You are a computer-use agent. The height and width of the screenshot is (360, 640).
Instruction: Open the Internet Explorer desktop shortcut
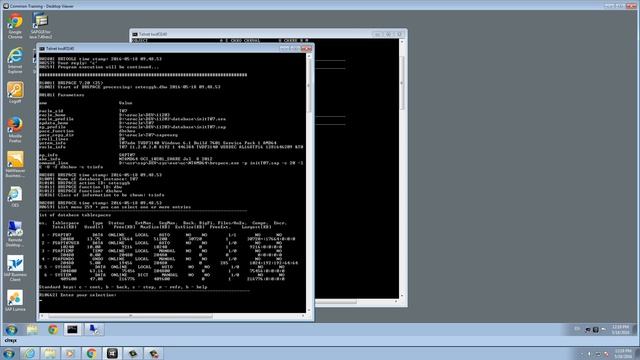pos(15,60)
